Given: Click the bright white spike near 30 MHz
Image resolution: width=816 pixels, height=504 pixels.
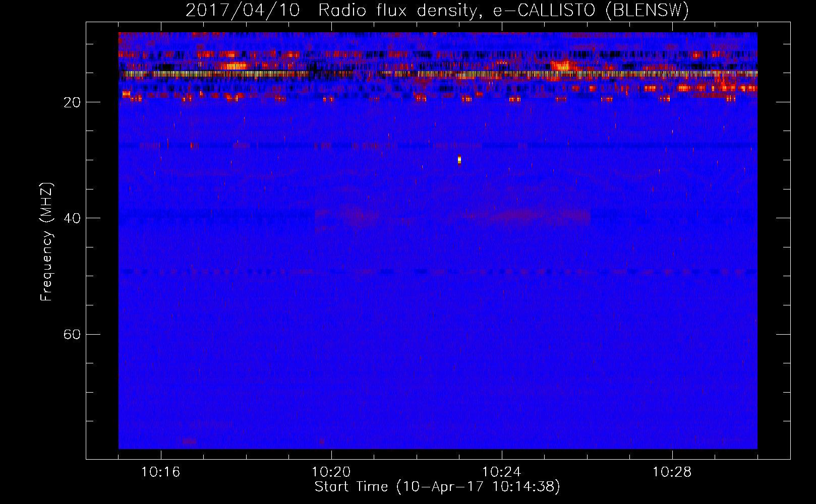Looking at the screenshot, I should 459,160.
